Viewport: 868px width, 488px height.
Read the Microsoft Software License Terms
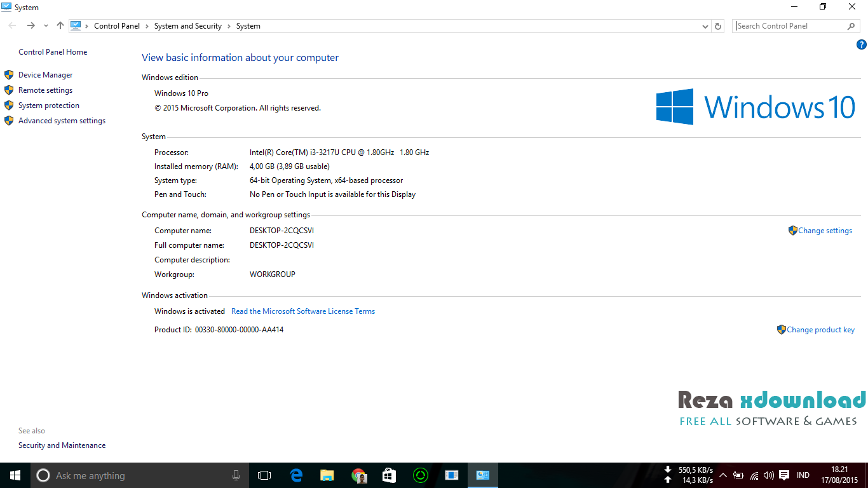[x=303, y=311]
